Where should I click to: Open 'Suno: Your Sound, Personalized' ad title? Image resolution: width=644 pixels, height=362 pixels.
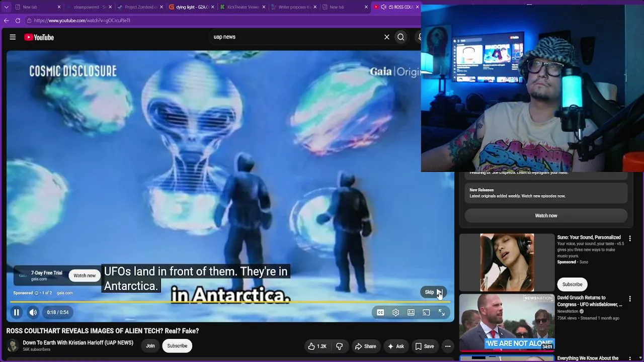[589, 237]
